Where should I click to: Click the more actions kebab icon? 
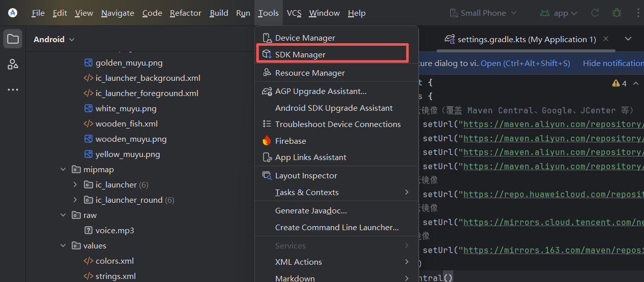pyautogui.click(x=637, y=13)
